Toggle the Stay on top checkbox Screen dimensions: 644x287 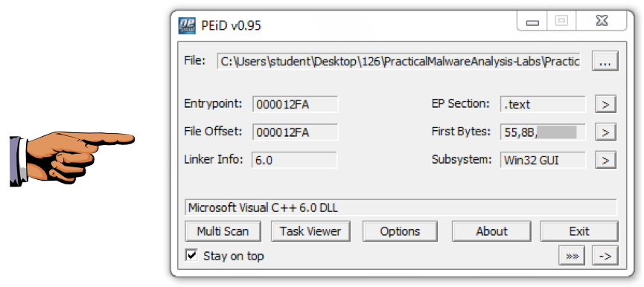pos(191,256)
